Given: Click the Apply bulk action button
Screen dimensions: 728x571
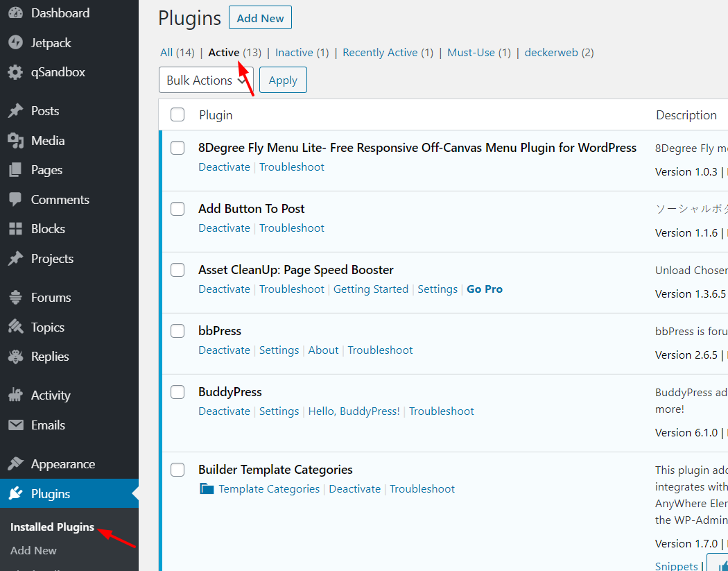Looking at the screenshot, I should [x=283, y=80].
